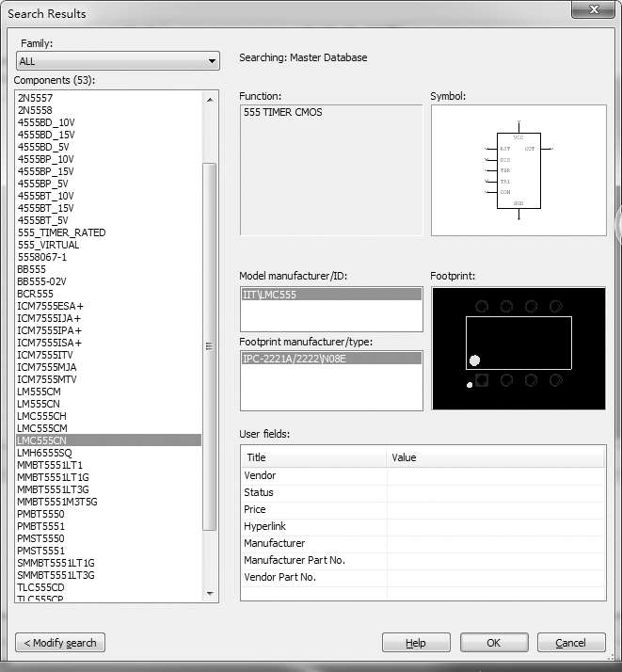Viewport: 622px width, 672px height.
Task: Click the component symbol preview
Action: (x=518, y=169)
